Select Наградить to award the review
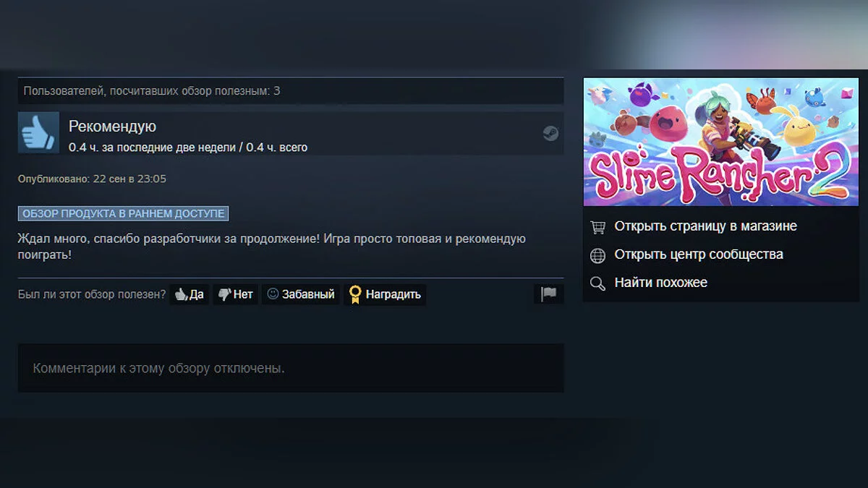The image size is (868, 488). pos(385,294)
